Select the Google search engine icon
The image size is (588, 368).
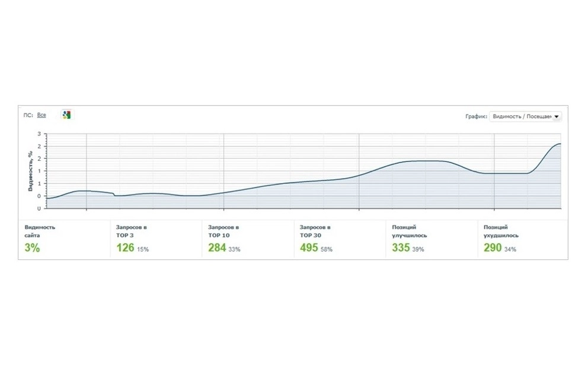tap(67, 115)
